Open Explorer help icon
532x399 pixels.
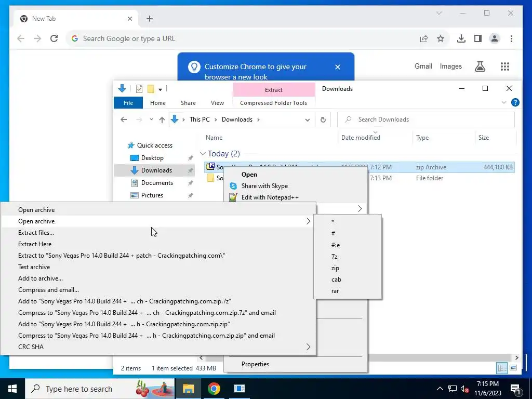click(x=515, y=102)
